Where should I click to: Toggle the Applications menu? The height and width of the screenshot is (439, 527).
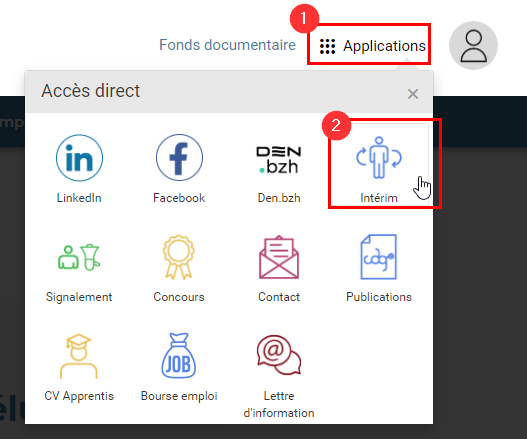(373, 46)
